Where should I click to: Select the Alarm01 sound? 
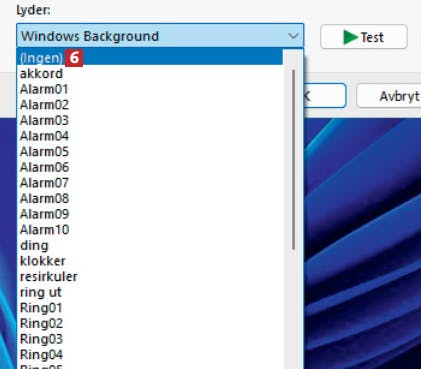[150, 89]
